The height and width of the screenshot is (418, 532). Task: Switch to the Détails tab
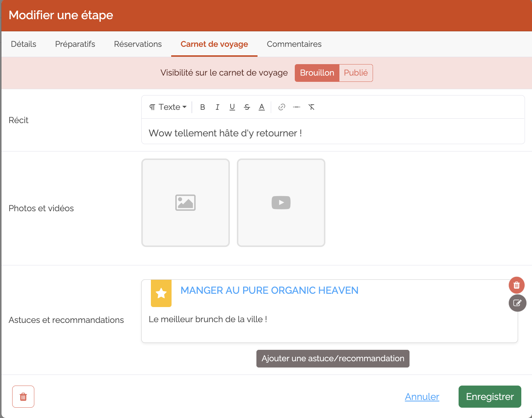click(24, 44)
